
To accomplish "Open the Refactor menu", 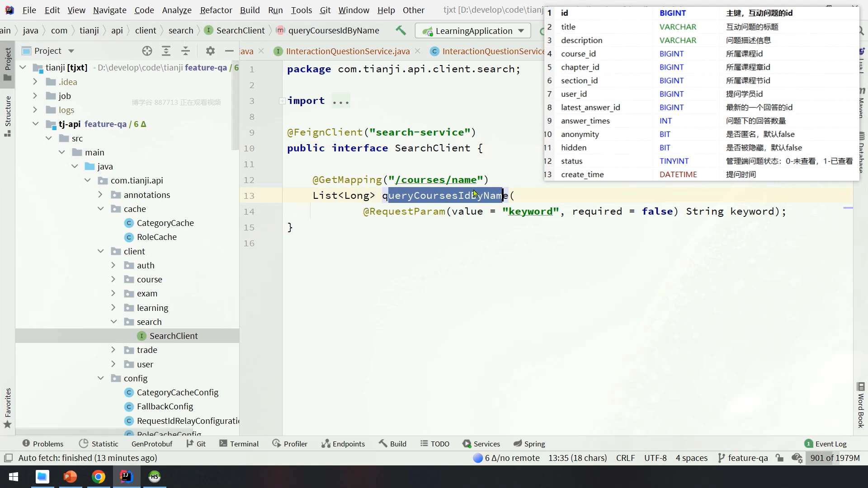I will click(216, 10).
